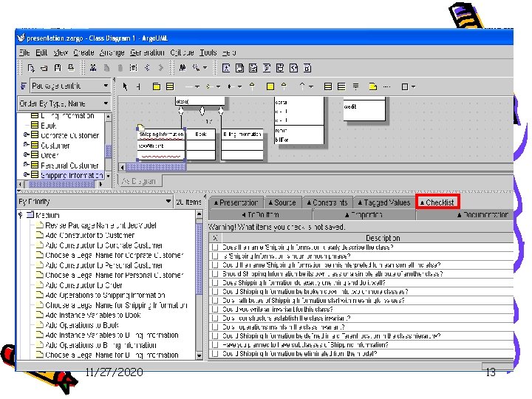Click the New project toolbar icon
Image resolution: width=532 pixels, height=399 pixels.
coord(31,68)
